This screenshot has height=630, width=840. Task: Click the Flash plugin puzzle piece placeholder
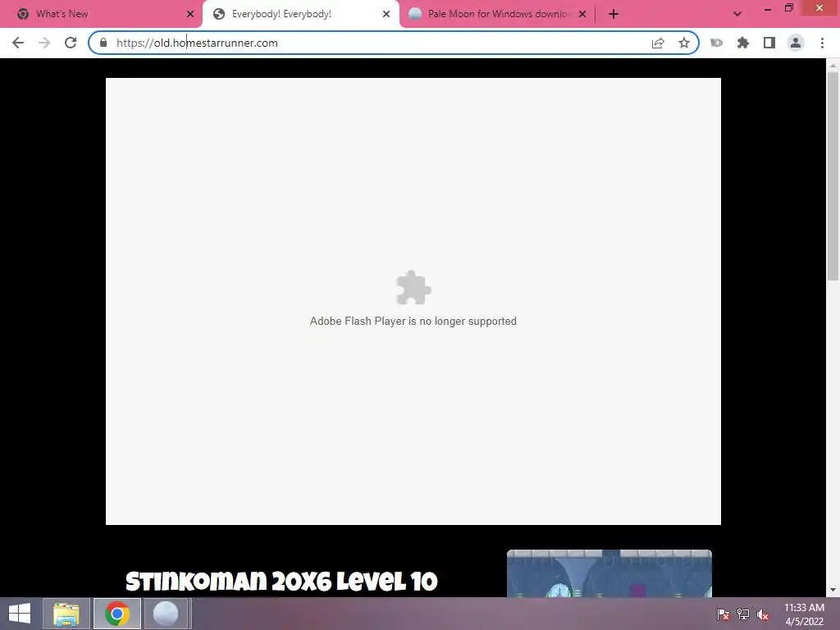point(413,288)
